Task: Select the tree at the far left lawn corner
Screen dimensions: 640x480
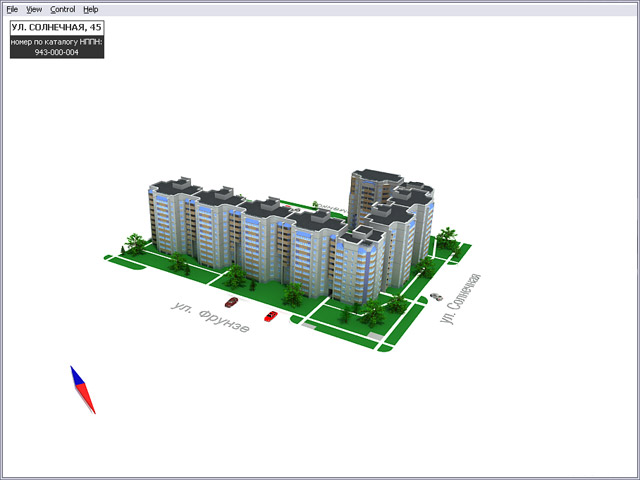Action: pos(131,243)
